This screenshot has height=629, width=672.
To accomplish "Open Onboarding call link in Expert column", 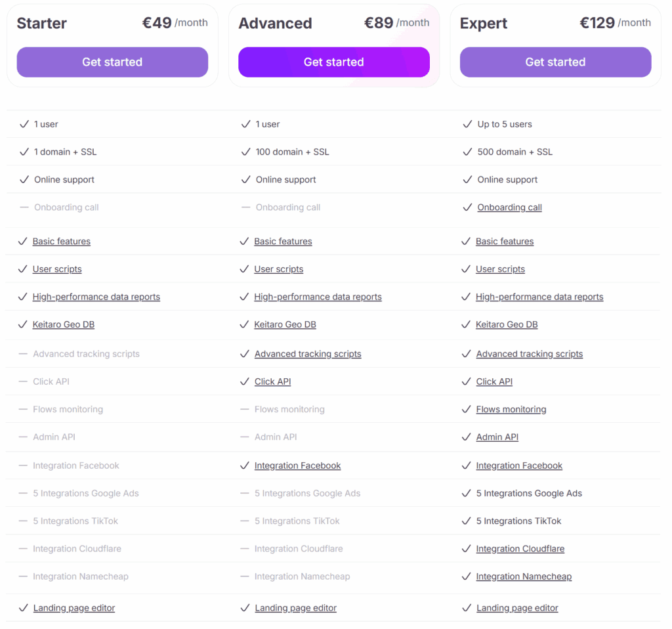I will point(509,207).
